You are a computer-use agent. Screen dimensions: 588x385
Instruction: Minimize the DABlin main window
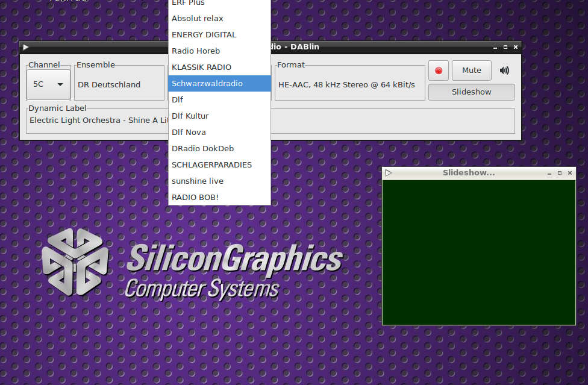(495, 47)
